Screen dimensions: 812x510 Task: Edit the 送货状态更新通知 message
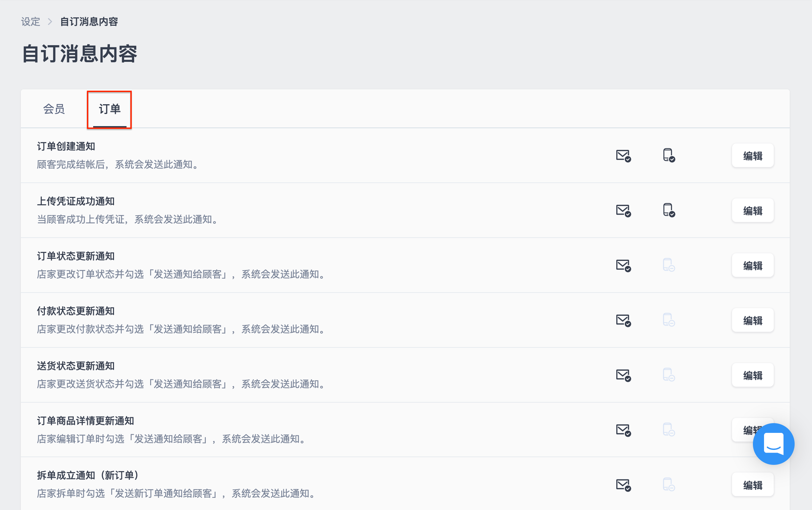point(753,376)
